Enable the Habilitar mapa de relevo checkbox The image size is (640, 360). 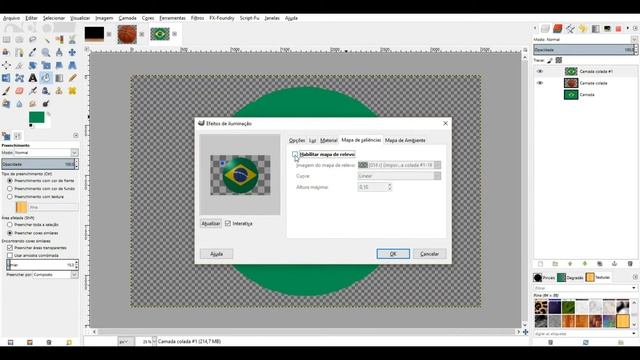click(295, 154)
